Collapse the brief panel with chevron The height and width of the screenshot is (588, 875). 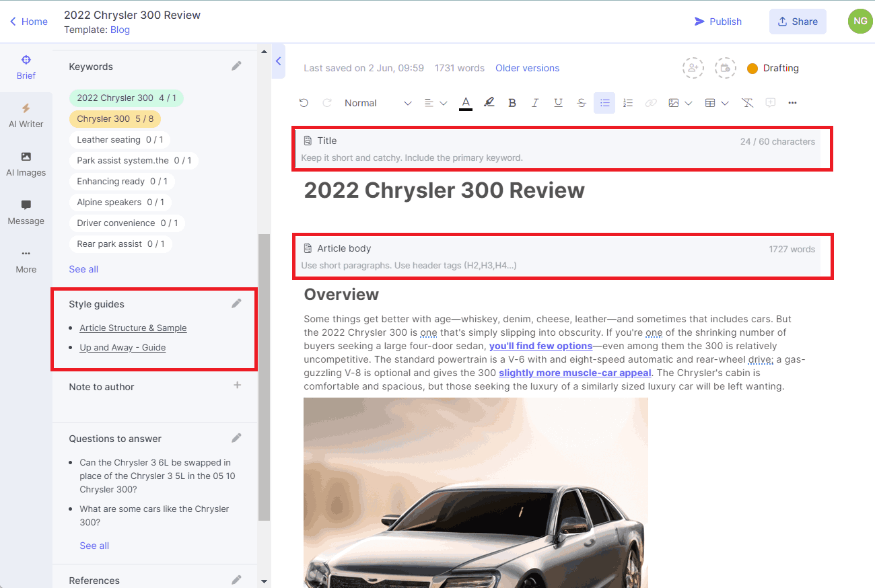tap(278, 61)
